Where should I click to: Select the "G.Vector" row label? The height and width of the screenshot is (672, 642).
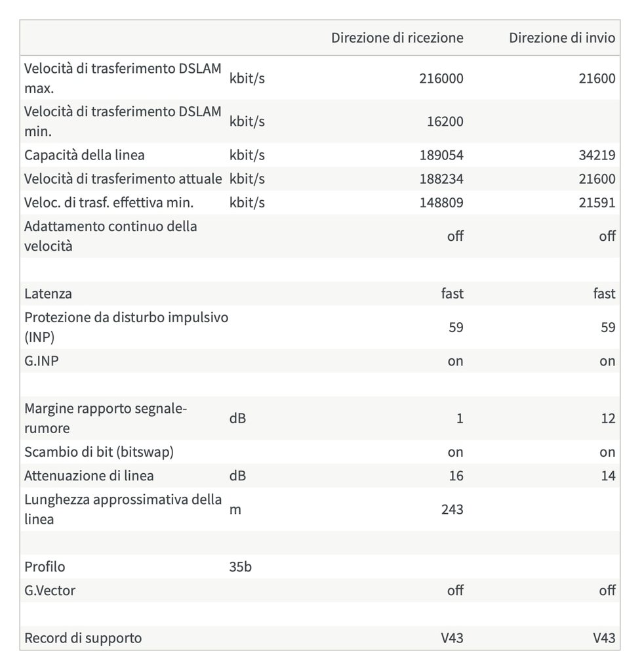(50, 591)
